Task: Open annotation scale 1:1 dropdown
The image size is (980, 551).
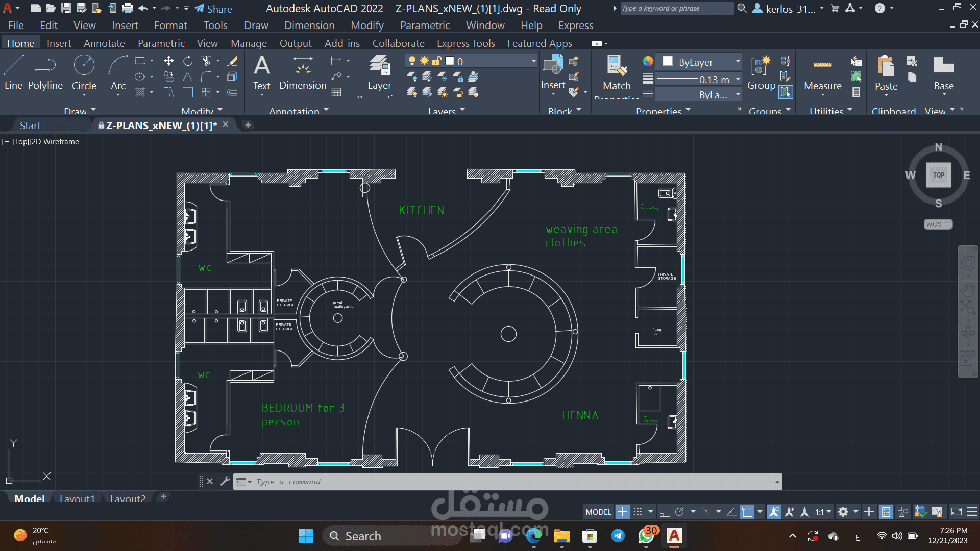Action: 823,512
